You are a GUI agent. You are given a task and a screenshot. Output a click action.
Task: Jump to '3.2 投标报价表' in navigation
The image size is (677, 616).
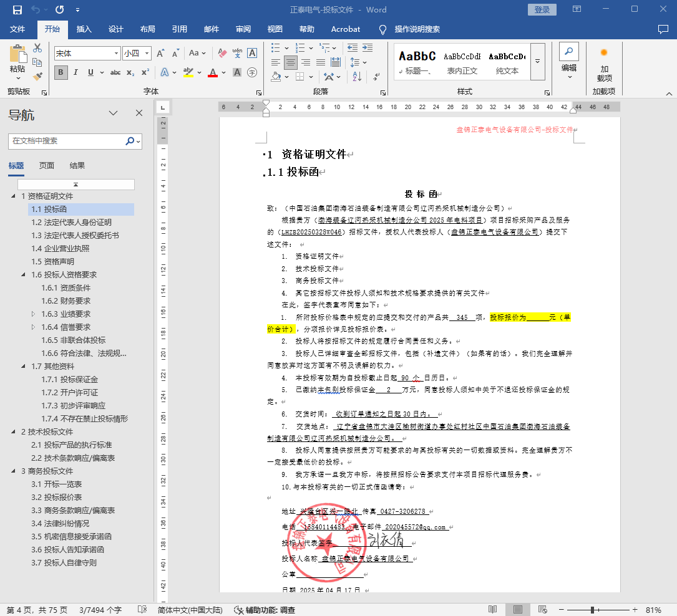click(x=57, y=497)
